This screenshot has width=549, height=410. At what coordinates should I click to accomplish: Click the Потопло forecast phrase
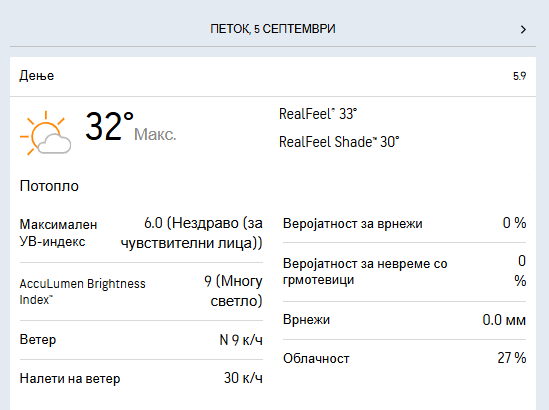click(x=49, y=186)
